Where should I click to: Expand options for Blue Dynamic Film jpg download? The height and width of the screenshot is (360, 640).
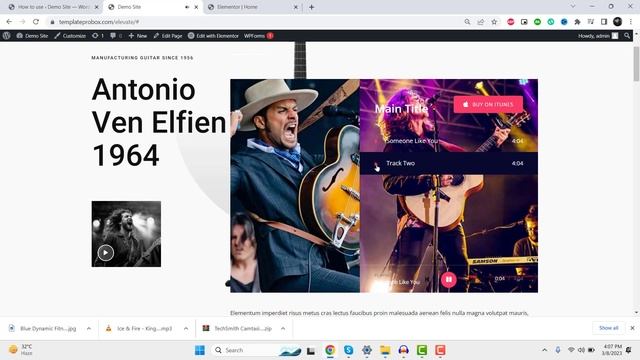click(x=89, y=329)
